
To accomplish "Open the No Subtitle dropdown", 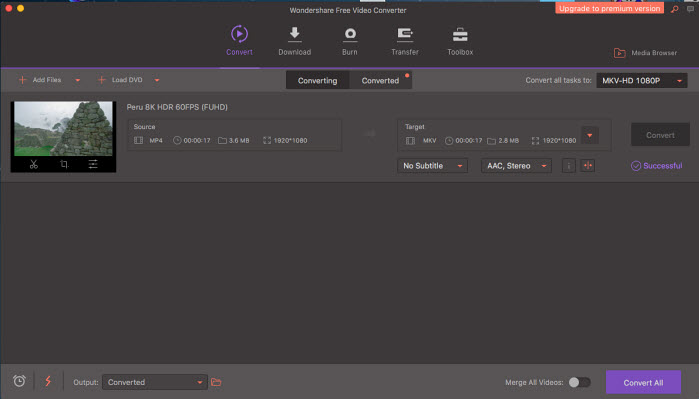I will pyautogui.click(x=432, y=166).
